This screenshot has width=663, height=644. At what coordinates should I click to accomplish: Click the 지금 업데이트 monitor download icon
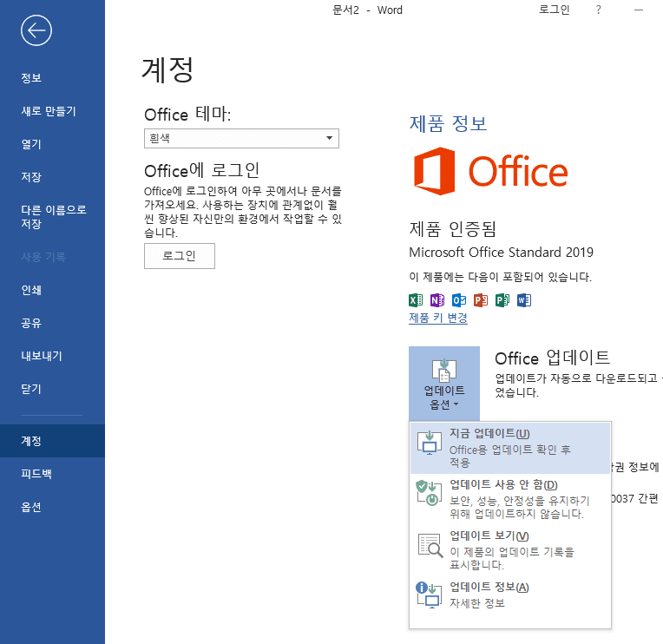[430, 443]
